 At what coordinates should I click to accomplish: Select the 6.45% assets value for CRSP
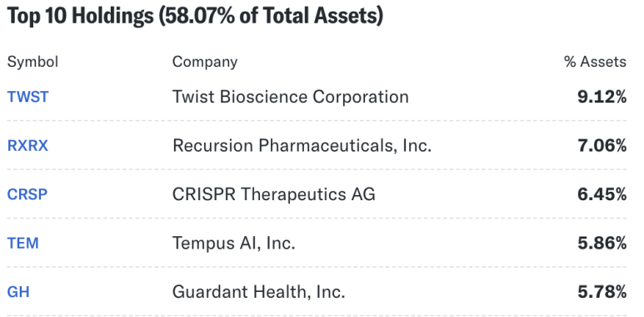[602, 194]
